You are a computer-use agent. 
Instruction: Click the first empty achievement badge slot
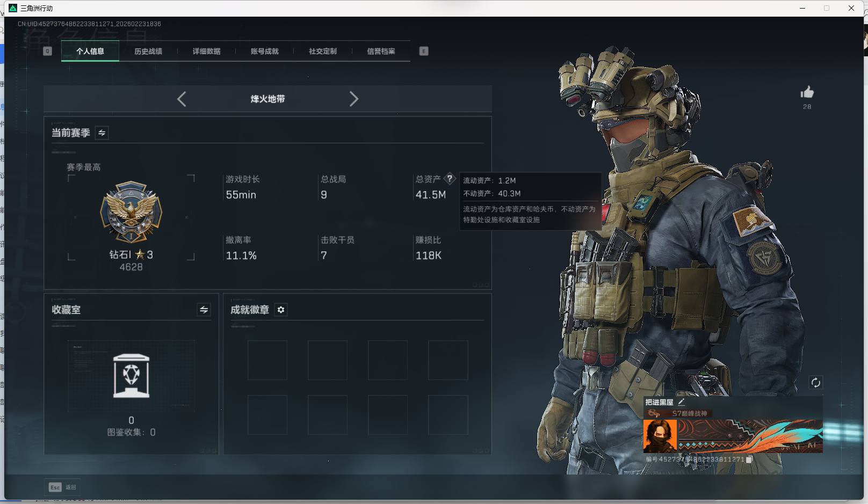pyautogui.click(x=267, y=360)
